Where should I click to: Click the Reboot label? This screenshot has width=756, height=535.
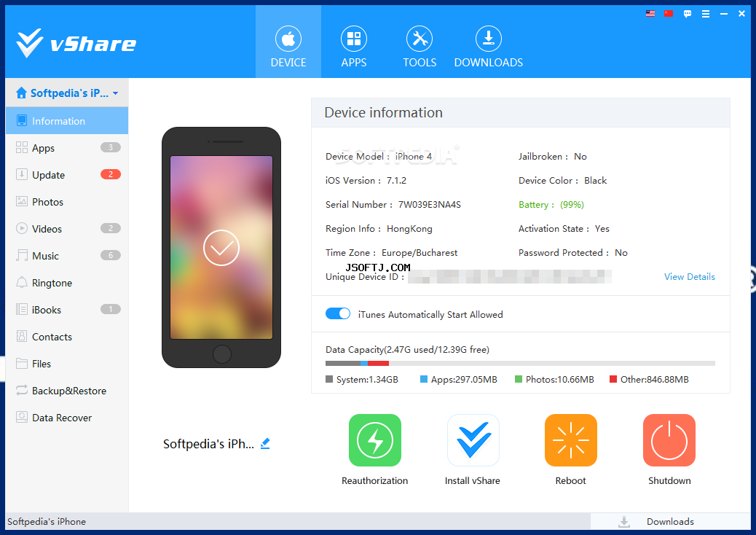571,480
